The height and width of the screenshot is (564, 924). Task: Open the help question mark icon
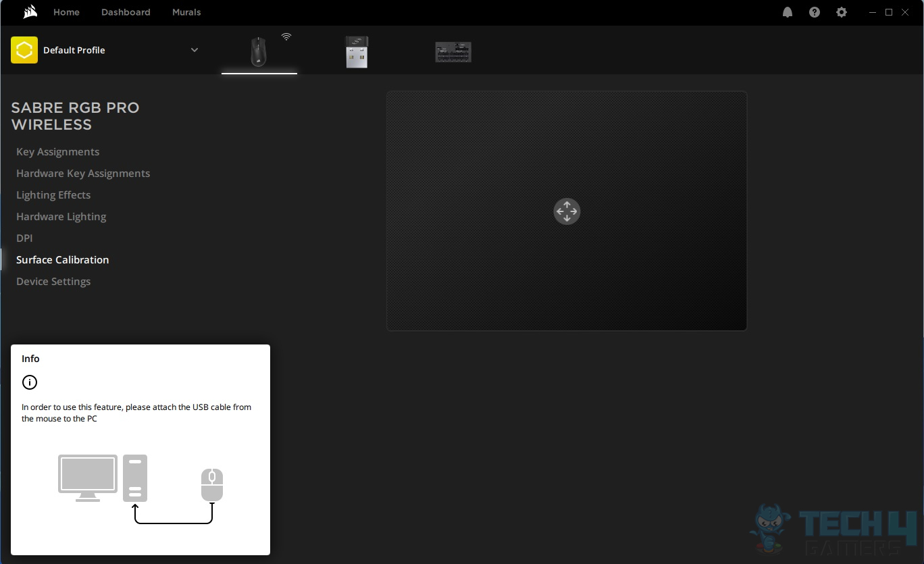(815, 12)
